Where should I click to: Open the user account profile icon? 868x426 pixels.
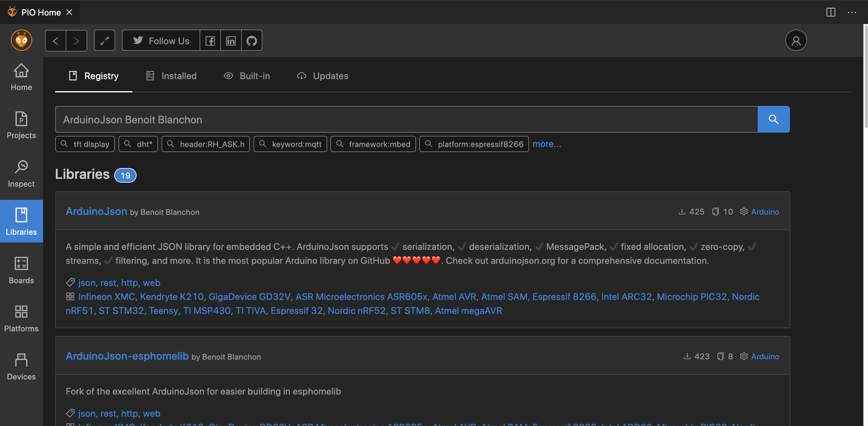pyautogui.click(x=796, y=40)
